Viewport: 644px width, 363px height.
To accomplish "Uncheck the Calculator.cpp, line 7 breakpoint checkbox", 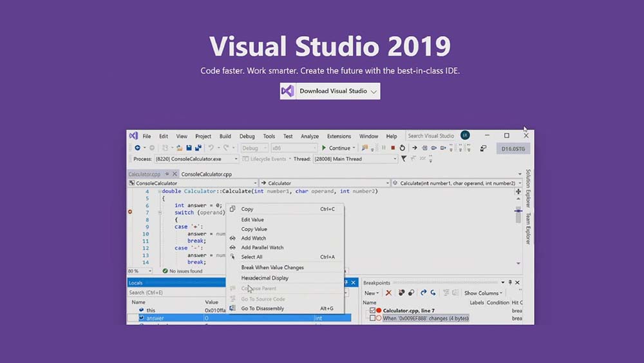I will (x=372, y=310).
